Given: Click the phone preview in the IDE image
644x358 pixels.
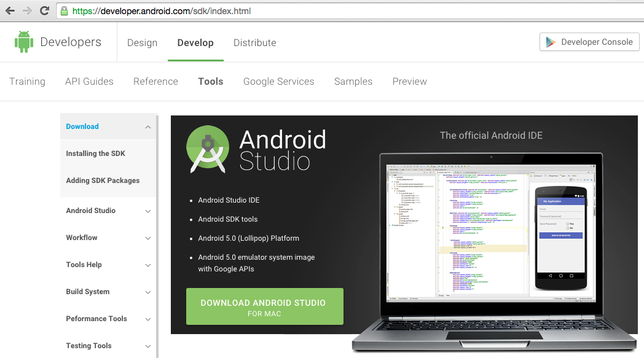Looking at the screenshot, I should [x=561, y=238].
